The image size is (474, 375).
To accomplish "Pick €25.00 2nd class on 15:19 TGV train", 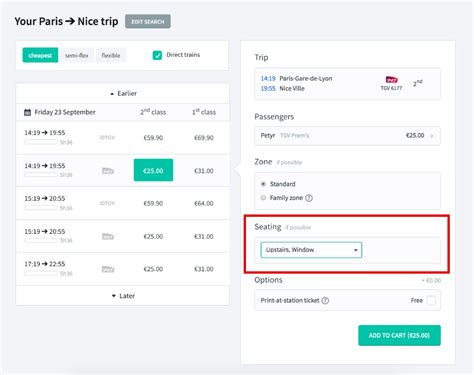I will 153,236.
